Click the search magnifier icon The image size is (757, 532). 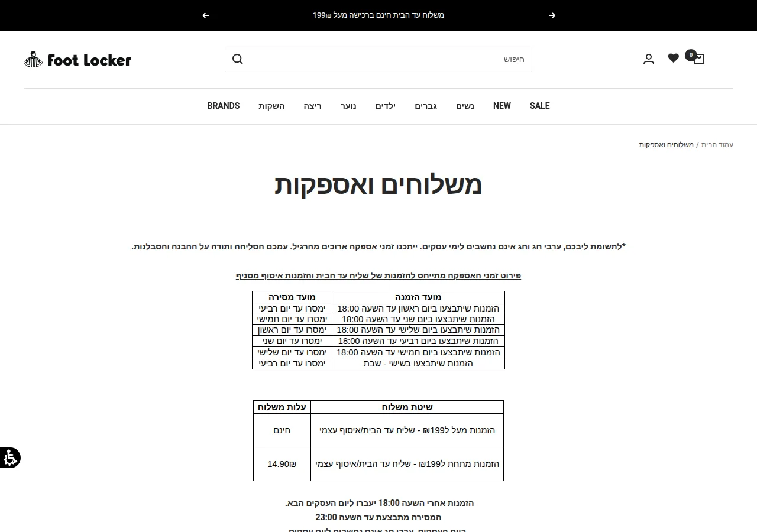click(x=238, y=59)
